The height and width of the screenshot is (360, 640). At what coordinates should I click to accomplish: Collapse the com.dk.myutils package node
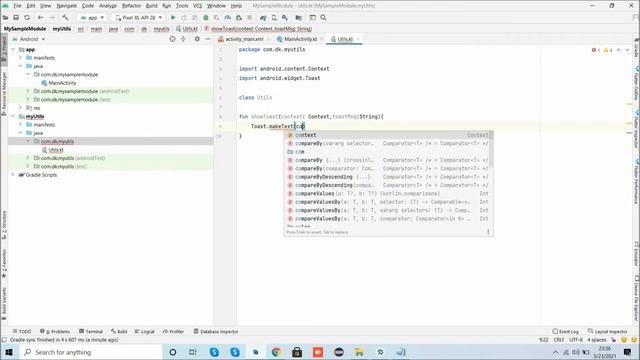tap(28, 141)
